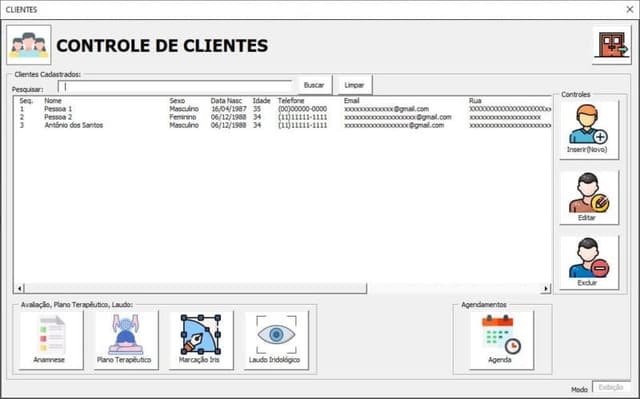640x399 pixels.
Task: Click the exit door icon
Action: pyautogui.click(x=611, y=45)
